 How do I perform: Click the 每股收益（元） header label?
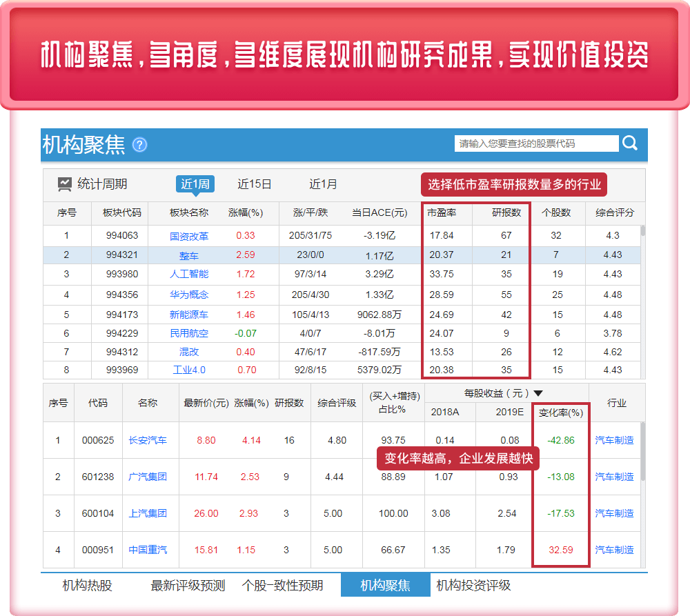coord(496,393)
